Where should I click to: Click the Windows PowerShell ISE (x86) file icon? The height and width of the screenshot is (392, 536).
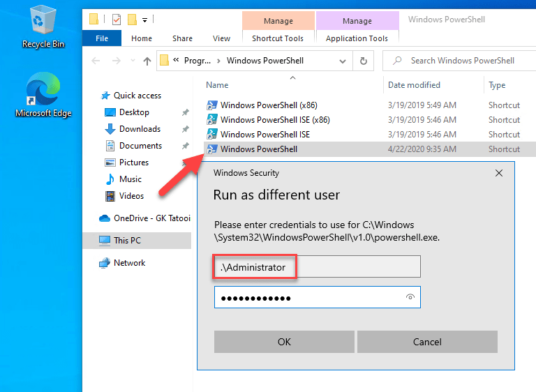pos(212,120)
